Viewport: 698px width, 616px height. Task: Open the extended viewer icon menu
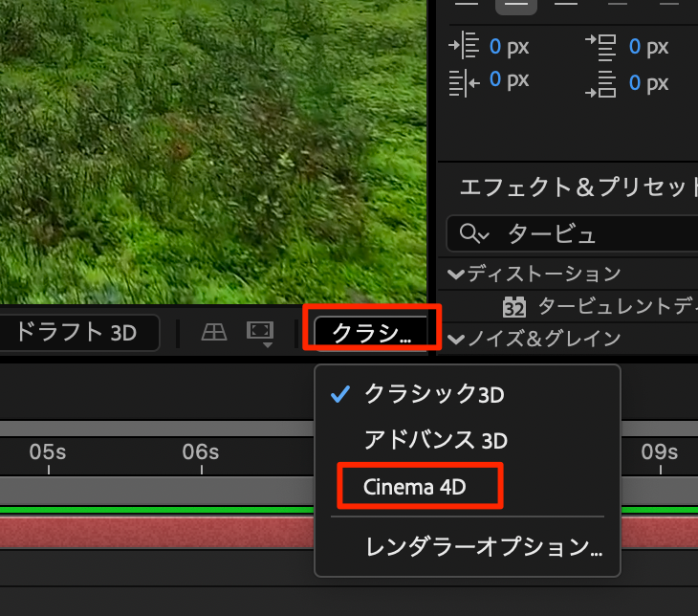point(259,332)
